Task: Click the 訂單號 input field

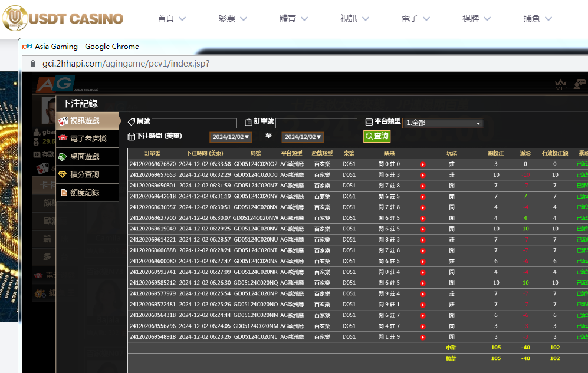Action: (316, 123)
